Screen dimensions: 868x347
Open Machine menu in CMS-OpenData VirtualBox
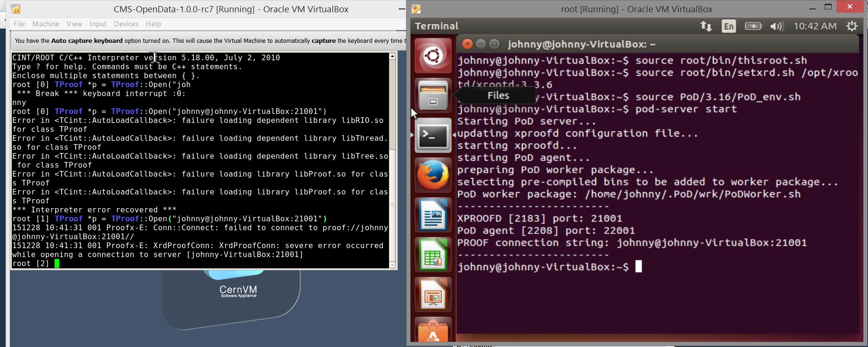(46, 24)
